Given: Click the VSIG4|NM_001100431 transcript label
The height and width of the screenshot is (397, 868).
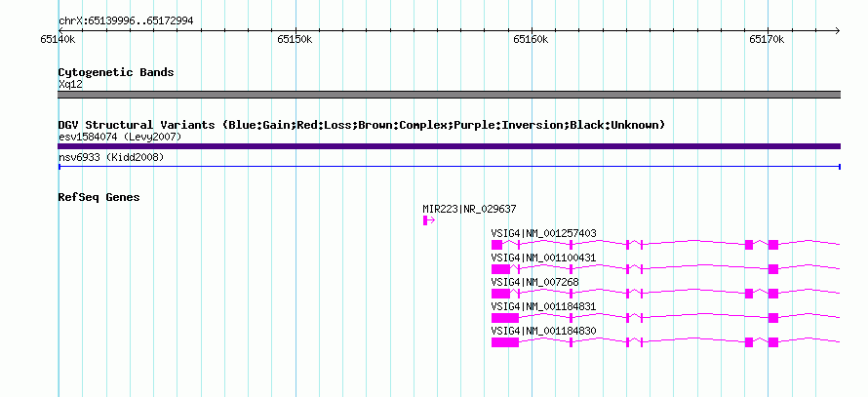Looking at the screenshot, I should [x=543, y=258].
